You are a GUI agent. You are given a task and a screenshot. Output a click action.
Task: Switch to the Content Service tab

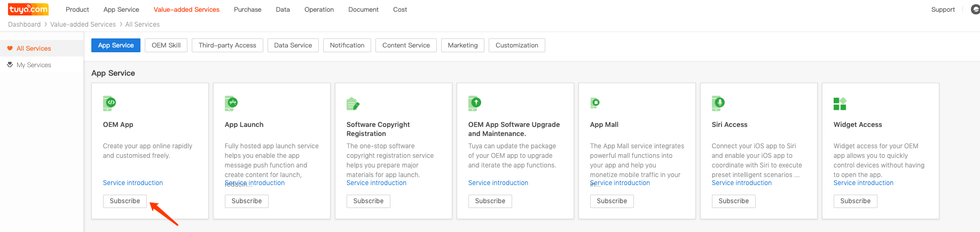click(406, 45)
